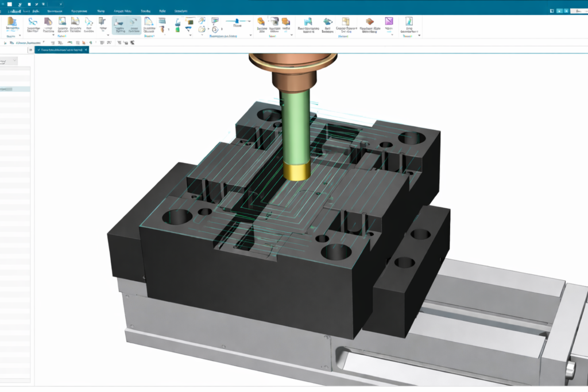Viewport: 588px width, 392px height.
Task: Close the open document tab
Action: tap(86, 50)
